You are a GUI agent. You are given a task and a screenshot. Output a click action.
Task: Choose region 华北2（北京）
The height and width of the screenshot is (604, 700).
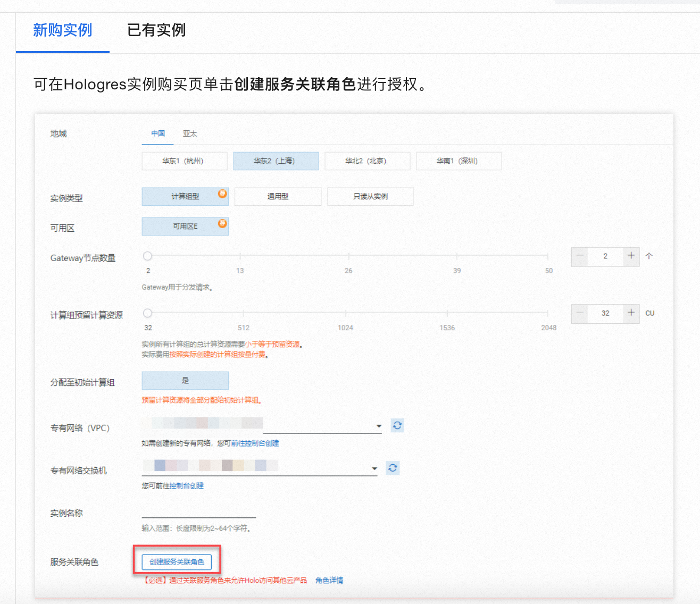coord(368,161)
